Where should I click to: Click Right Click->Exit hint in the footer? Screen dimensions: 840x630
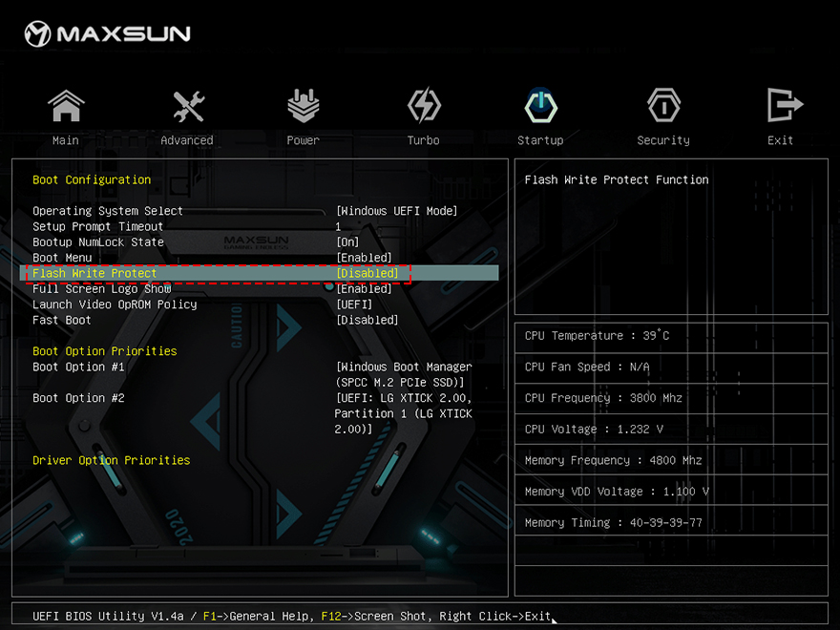tap(495, 617)
